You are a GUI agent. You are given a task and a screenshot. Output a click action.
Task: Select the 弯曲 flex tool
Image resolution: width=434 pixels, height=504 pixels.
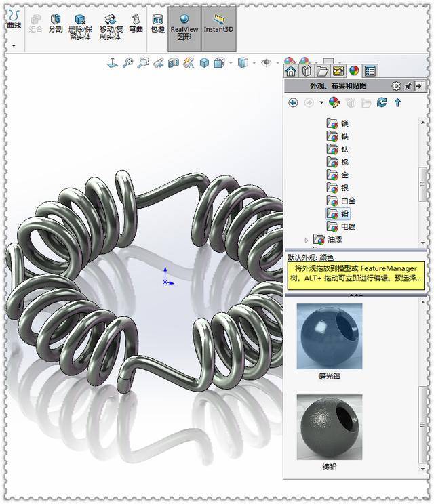[x=136, y=24]
